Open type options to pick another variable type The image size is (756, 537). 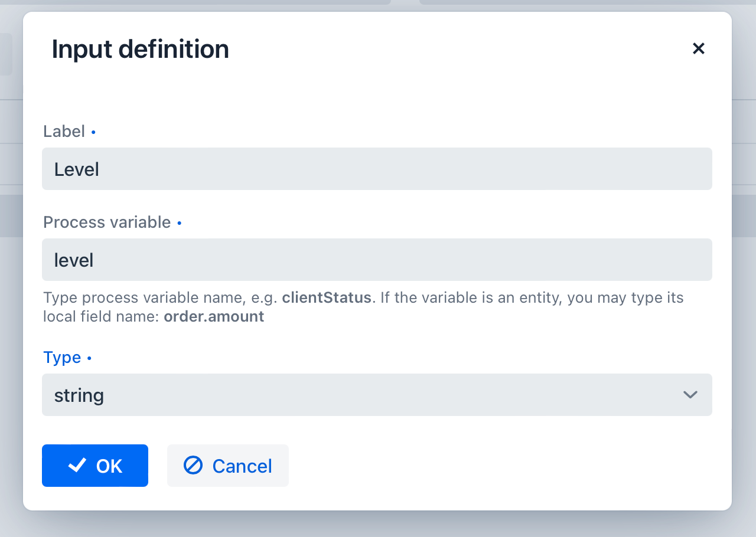[x=377, y=395]
